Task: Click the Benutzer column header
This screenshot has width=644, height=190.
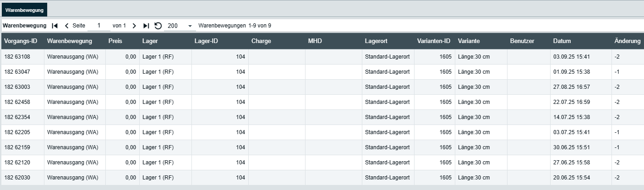Action: tap(522, 41)
